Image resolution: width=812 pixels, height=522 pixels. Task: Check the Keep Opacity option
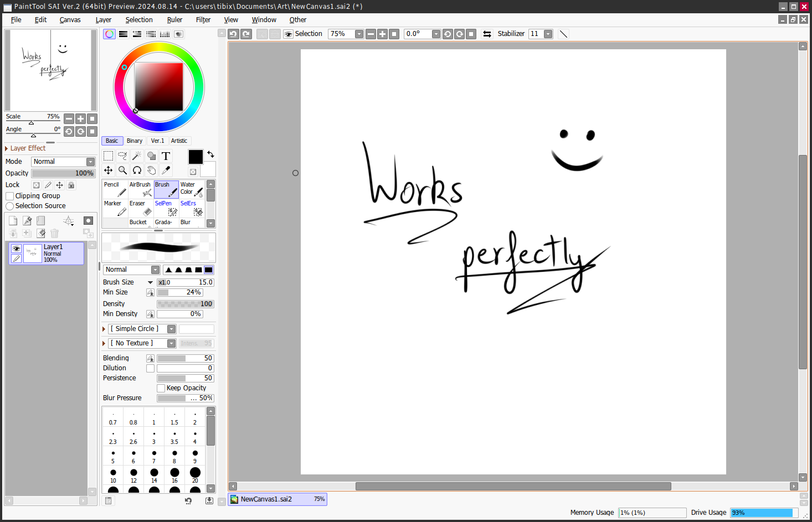pyautogui.click(x=161, y=388)
